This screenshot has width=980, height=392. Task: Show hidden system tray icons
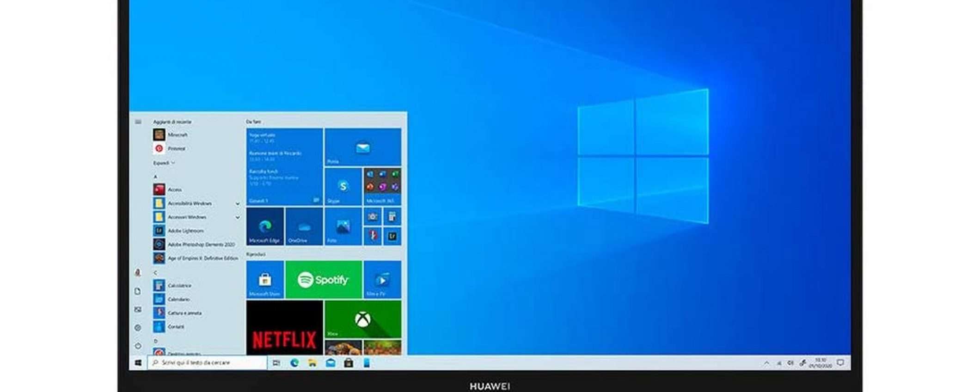[x=766, y=363]
